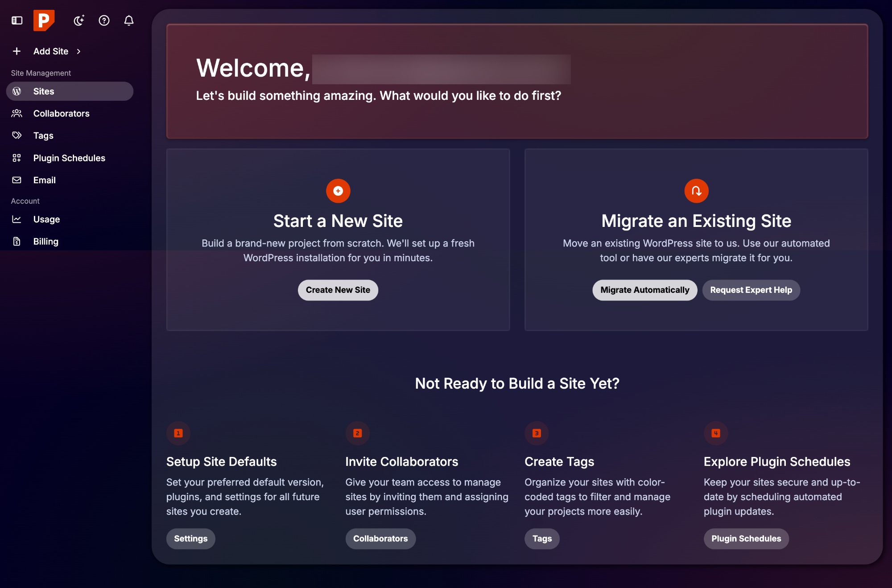Toggle the sidebar collapse control
The width and height of the screenshot is (892, 588).
click(17, 21)
